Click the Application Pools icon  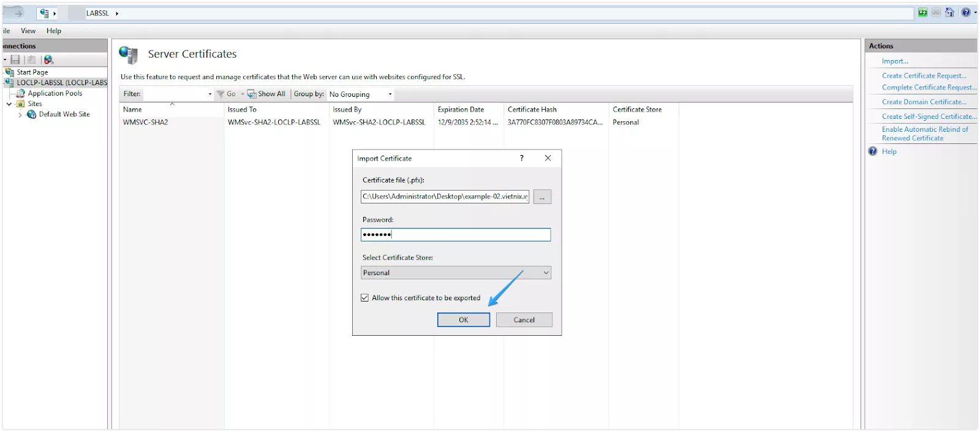pos(21,93)
